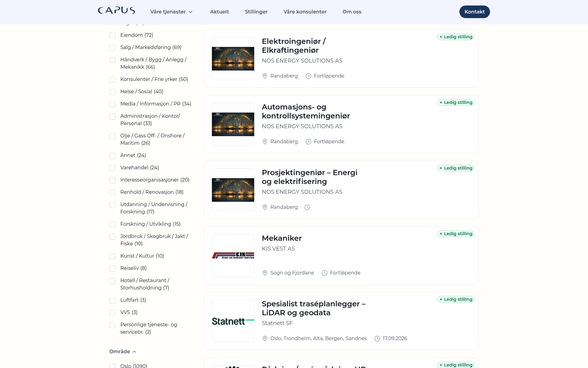Image resolution: width=588 pixels, height=368 pixels.
Task: Open the Capus logo home link
Action: [116, 11]
